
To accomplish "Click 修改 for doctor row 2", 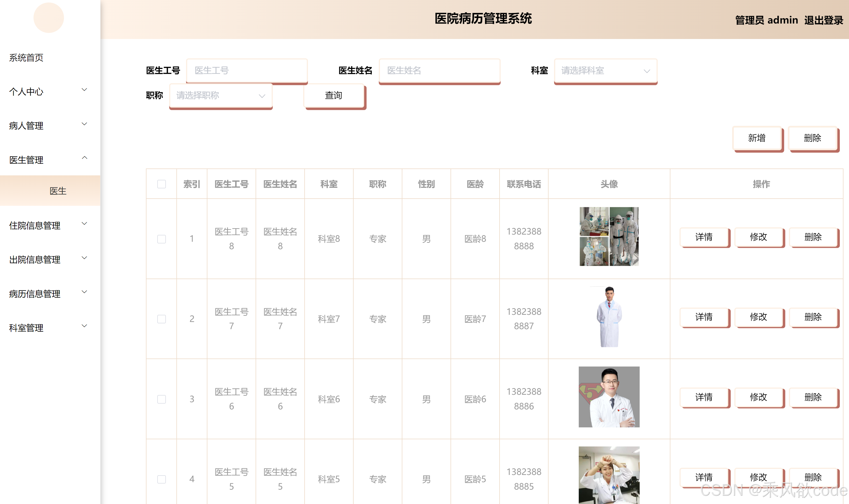I will coord(758,317).
